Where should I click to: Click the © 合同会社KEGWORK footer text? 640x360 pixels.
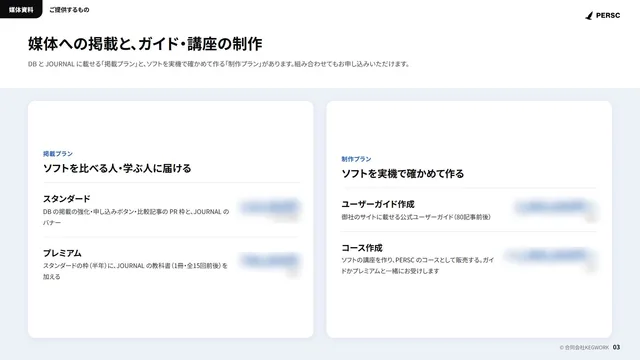[584, 347]
